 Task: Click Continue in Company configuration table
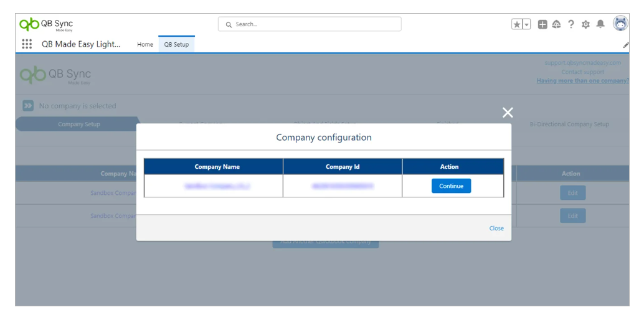(451, 186)
